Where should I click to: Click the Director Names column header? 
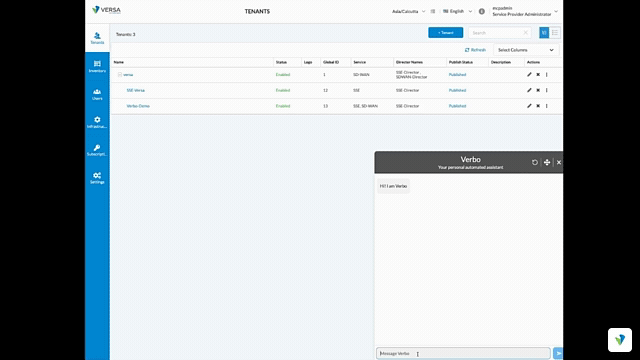point(409,62)
